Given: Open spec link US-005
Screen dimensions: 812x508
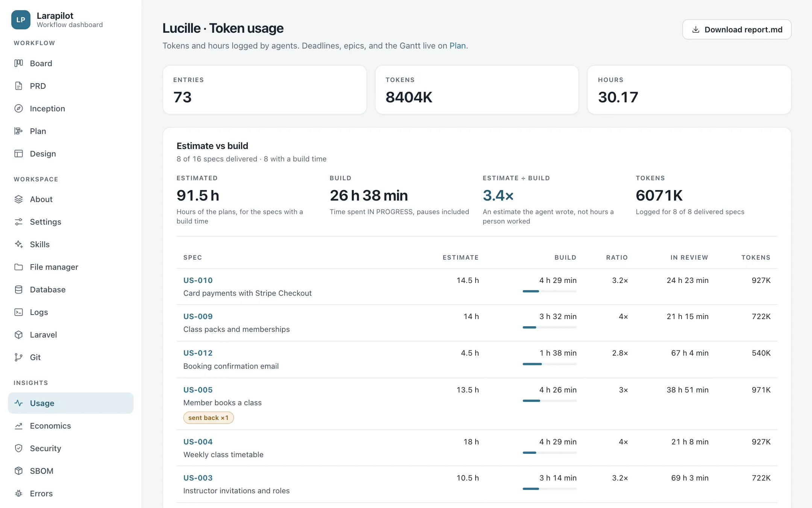Looking at the screenshot, I should [198, 390].
